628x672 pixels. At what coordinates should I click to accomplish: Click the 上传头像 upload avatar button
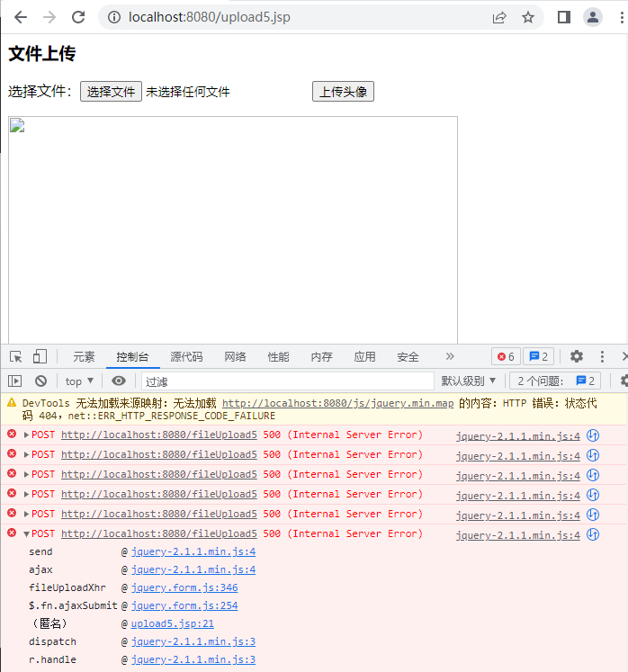pyautogui.click(x=343, y=91)
